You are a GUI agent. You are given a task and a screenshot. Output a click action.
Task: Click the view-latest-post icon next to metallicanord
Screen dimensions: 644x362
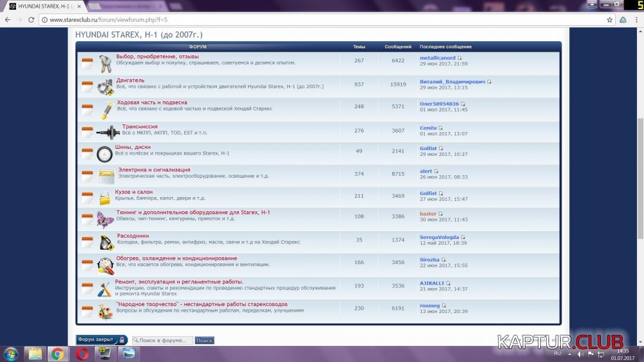click(x=460, y=58)
